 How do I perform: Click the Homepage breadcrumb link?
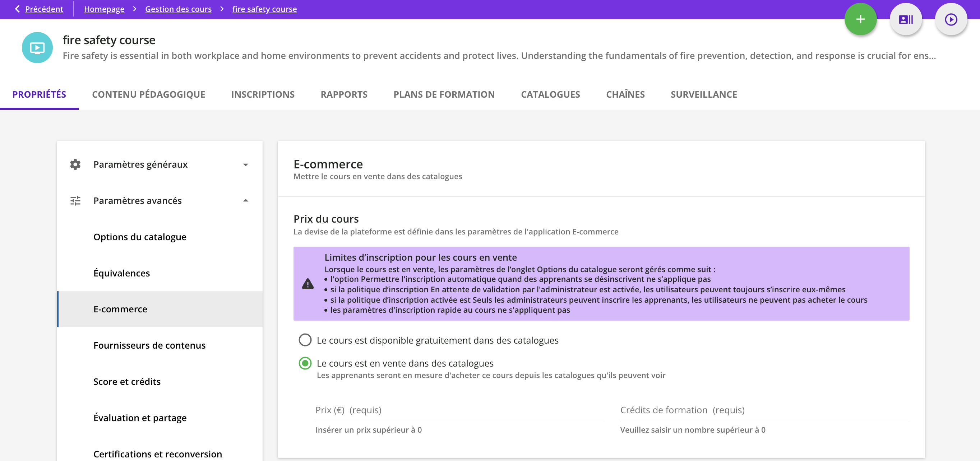coord(104,9)
